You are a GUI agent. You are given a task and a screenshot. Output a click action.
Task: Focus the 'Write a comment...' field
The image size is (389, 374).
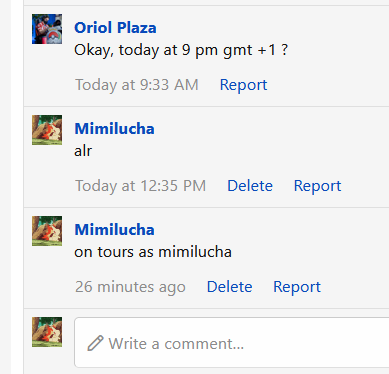click(x=232, y=343)
